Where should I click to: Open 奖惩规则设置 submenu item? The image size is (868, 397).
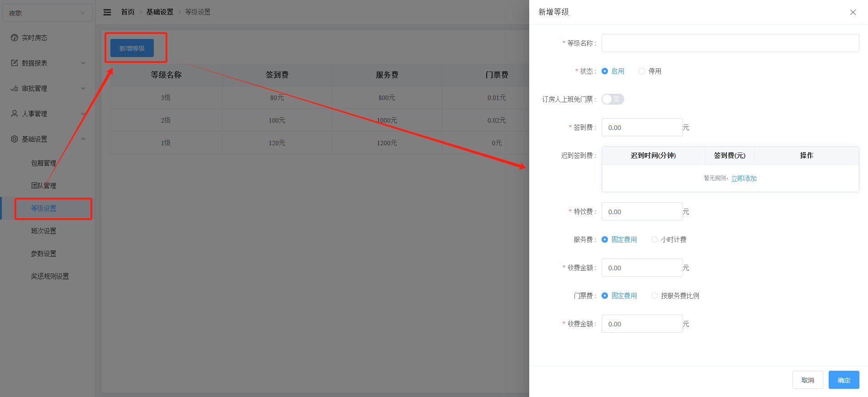pos(50,276)
